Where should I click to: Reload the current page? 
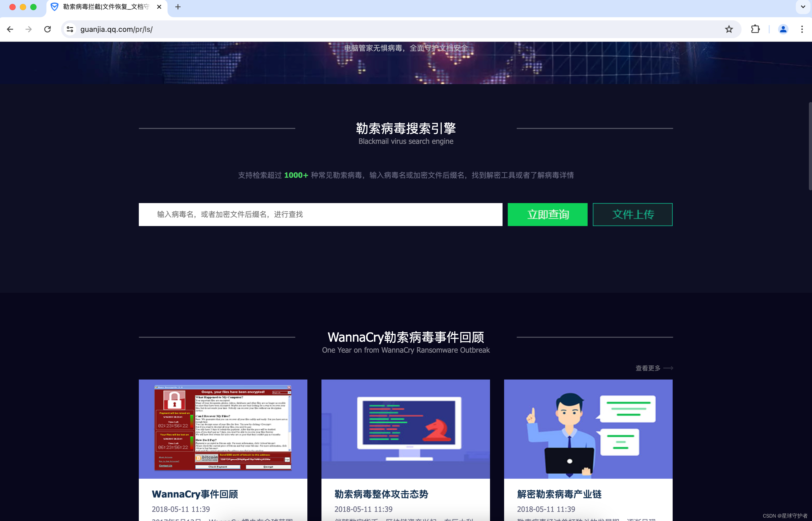pyautogui.click(x=48, y=29)
